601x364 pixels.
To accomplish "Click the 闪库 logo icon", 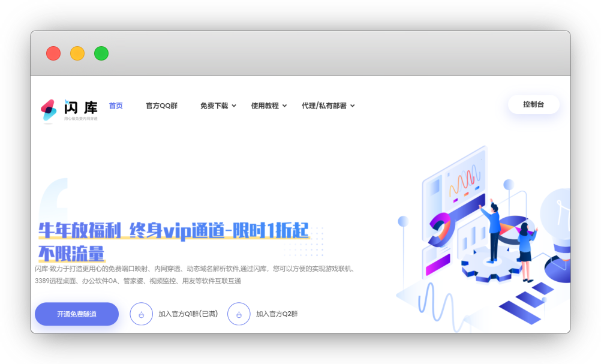I will pos(49,110).
